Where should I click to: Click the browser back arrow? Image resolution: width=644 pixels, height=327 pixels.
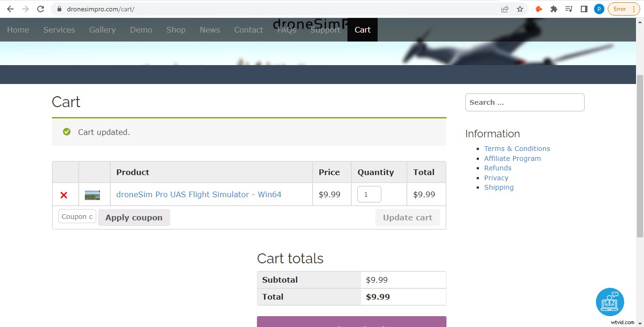(10, 8)
